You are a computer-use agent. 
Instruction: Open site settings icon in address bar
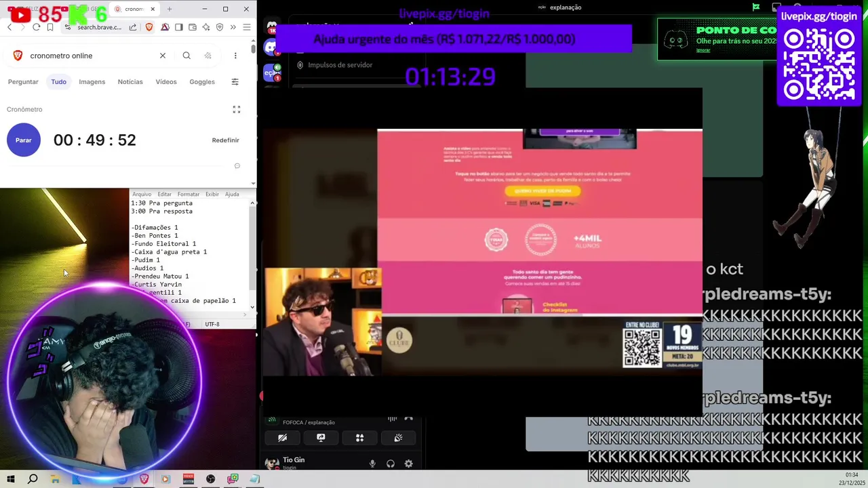[x=68, y=27]
